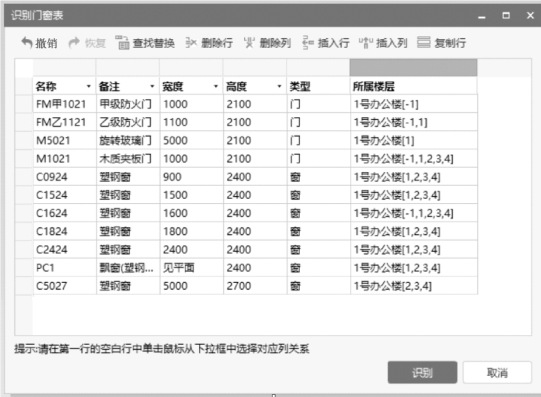
Task: Select the 旋转玻璃门 remark cell
Action: pos(128,140)
